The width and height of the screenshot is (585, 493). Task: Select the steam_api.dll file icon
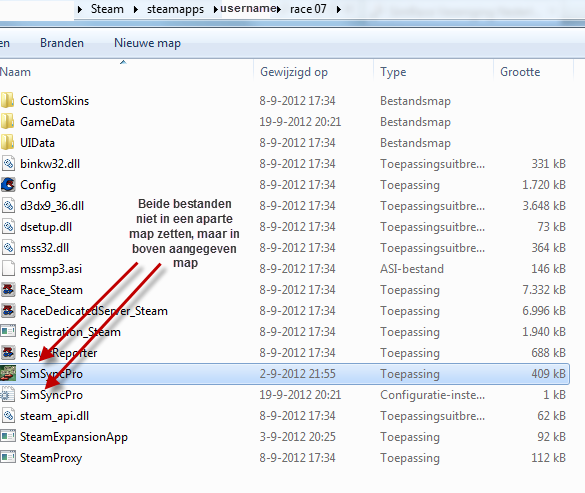8,416
